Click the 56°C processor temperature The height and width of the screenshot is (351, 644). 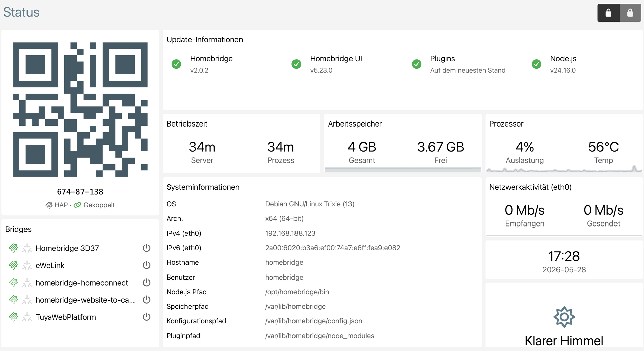(x=603, y=147)
